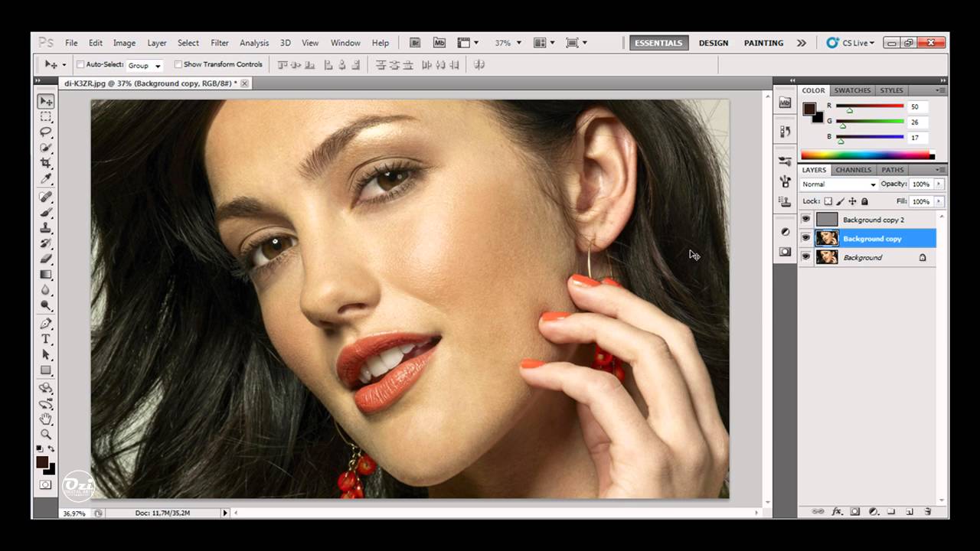The width and height of the screenshot is (980, 551).
Task: Open the Color panel options menu
Action: click(x=941, y=90)
